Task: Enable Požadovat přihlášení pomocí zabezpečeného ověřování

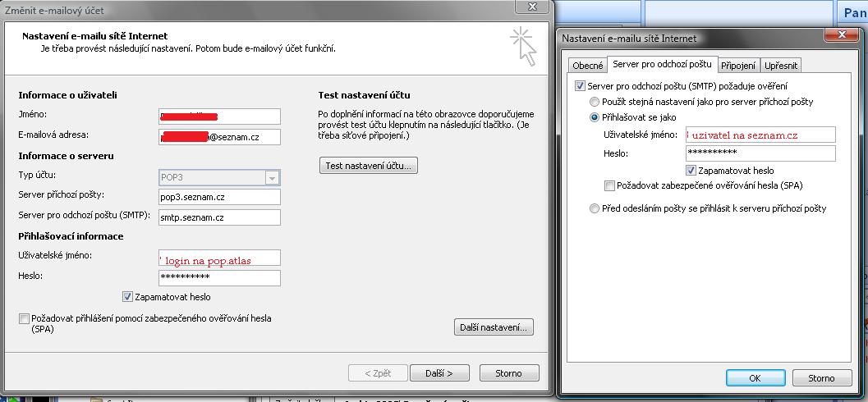Action: click(24, 318)
